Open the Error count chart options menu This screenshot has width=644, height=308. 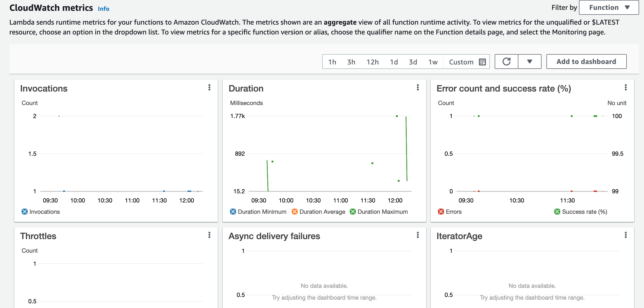(x=626, y=88)
